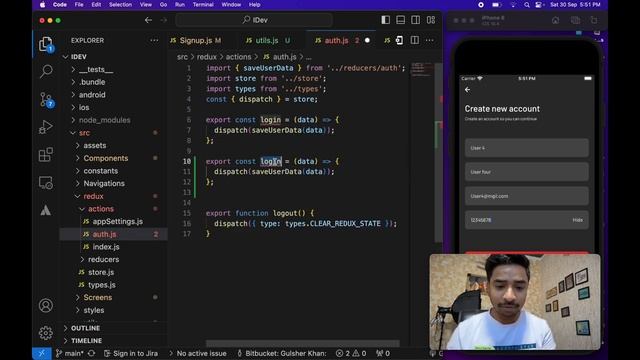The height and width of the screenshot is (360, 640).
Task: Click the remote window status bar icon
Action: tap(42, 353)
